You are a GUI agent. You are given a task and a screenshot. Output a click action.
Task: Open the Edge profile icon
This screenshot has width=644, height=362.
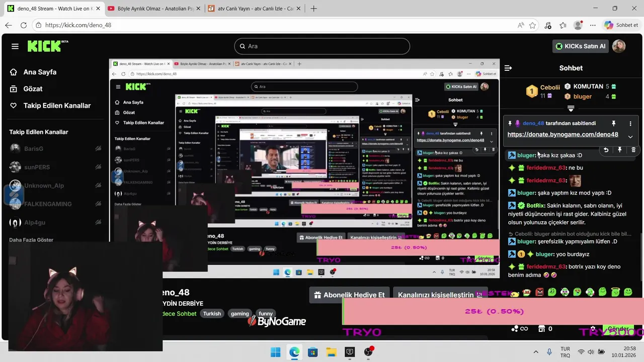(x=578, y=25)
